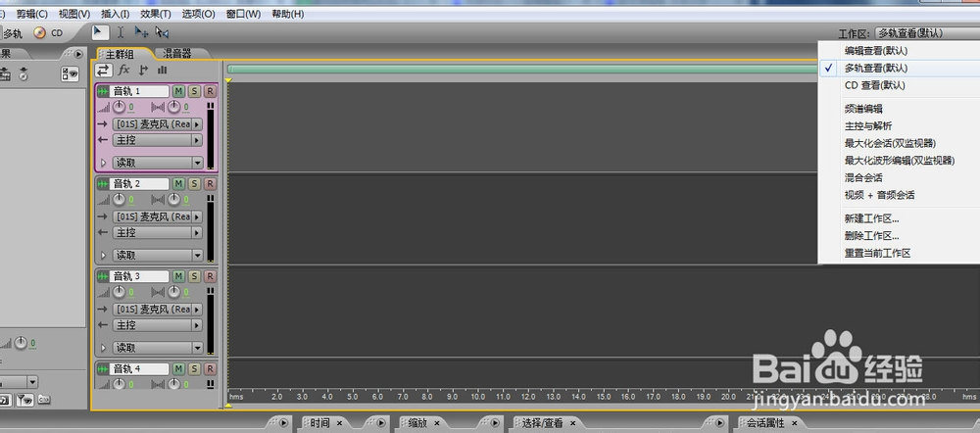Mute 音轨 3 with M button

178,276
